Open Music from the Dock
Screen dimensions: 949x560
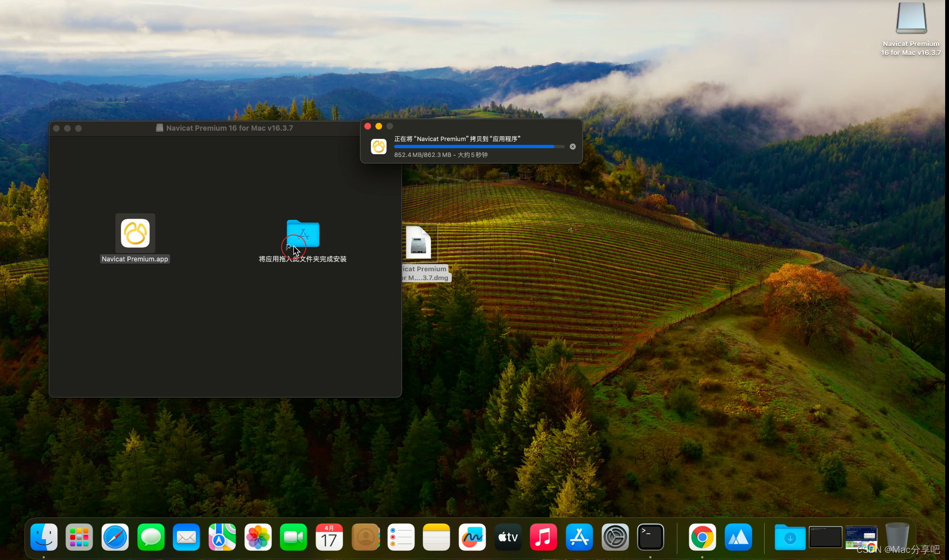544,537
